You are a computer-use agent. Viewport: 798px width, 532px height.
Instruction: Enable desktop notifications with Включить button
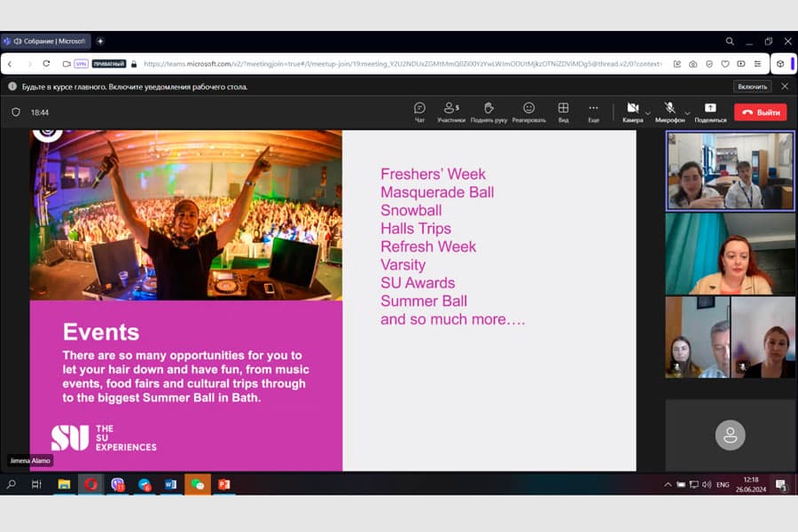coord(752,86)
